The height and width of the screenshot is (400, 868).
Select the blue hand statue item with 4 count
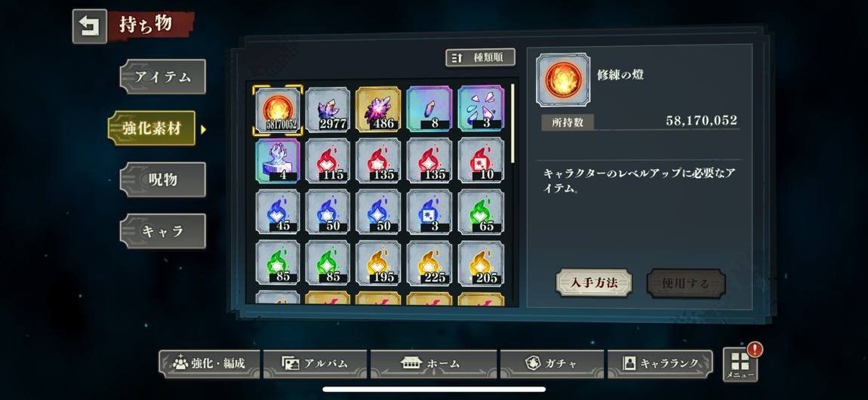(x=277, y=161)
